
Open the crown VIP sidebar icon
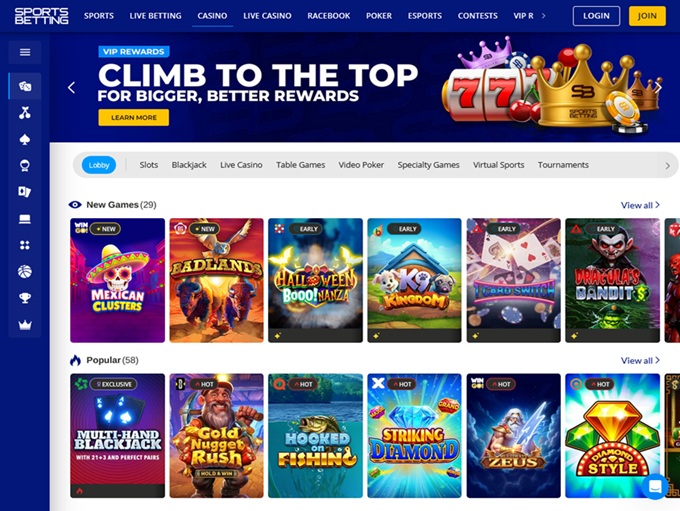pos(25,325)
